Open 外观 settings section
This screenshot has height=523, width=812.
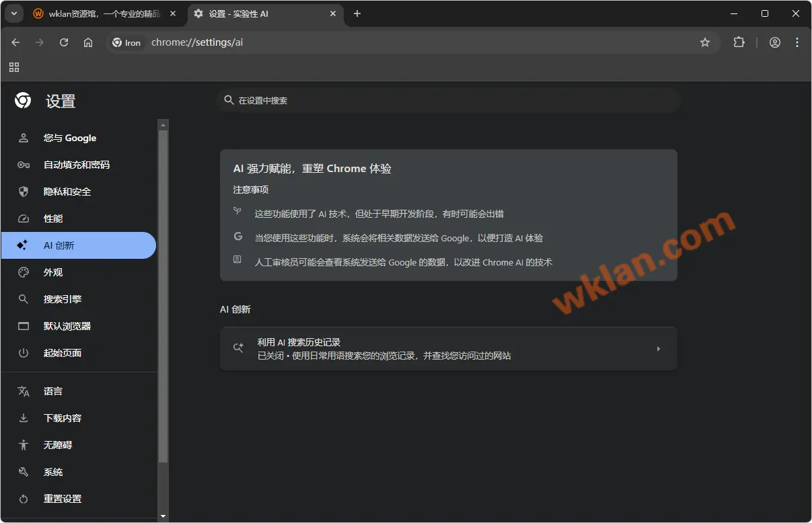[79, 272]
